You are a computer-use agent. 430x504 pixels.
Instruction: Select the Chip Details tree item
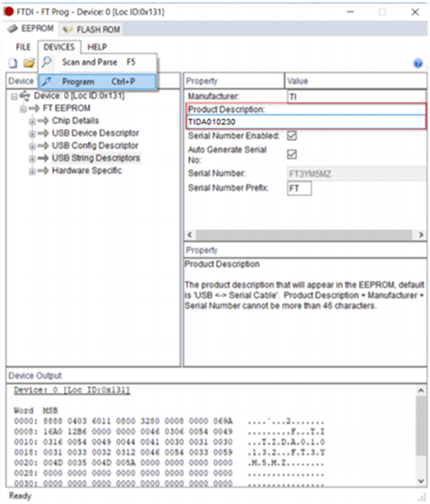tap(75, 120)
